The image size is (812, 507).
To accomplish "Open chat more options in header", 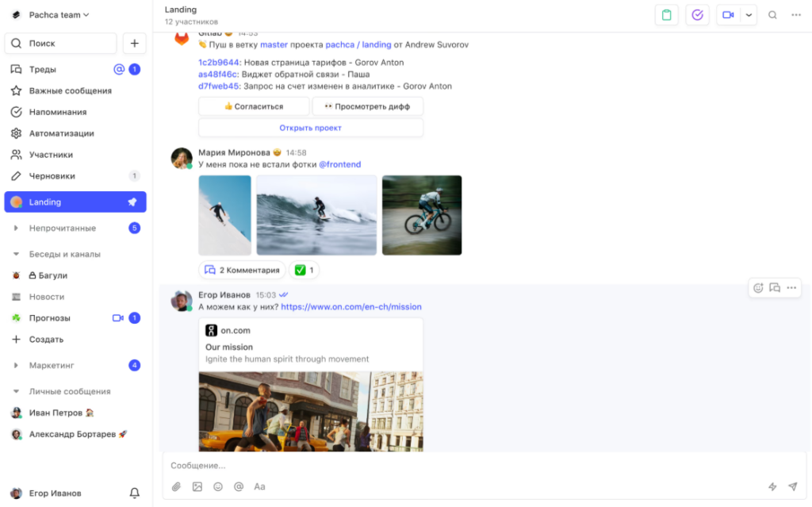I will [796, 15].
